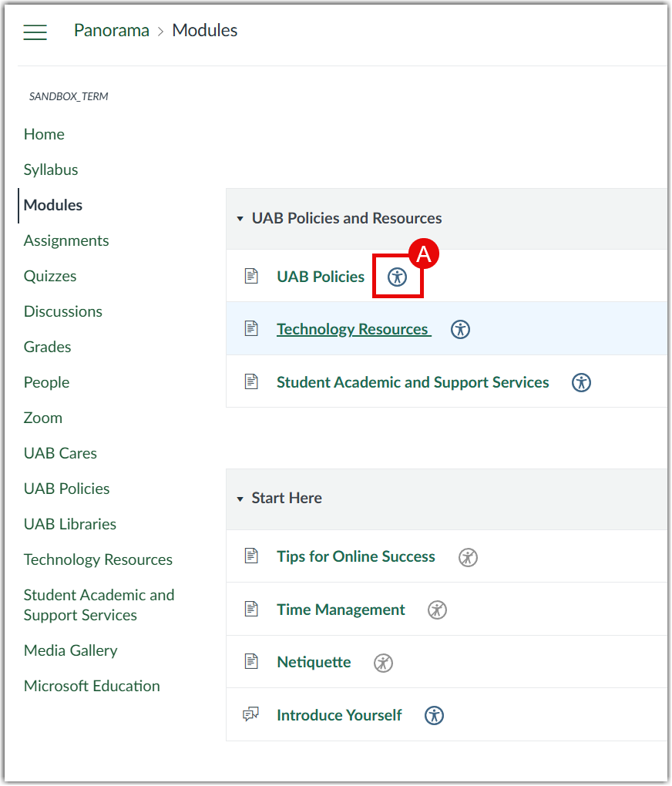Click the accessibility icon beside Netiquette
The width and height of the screenshot is (672, 786).
click(x=383, y=662)
